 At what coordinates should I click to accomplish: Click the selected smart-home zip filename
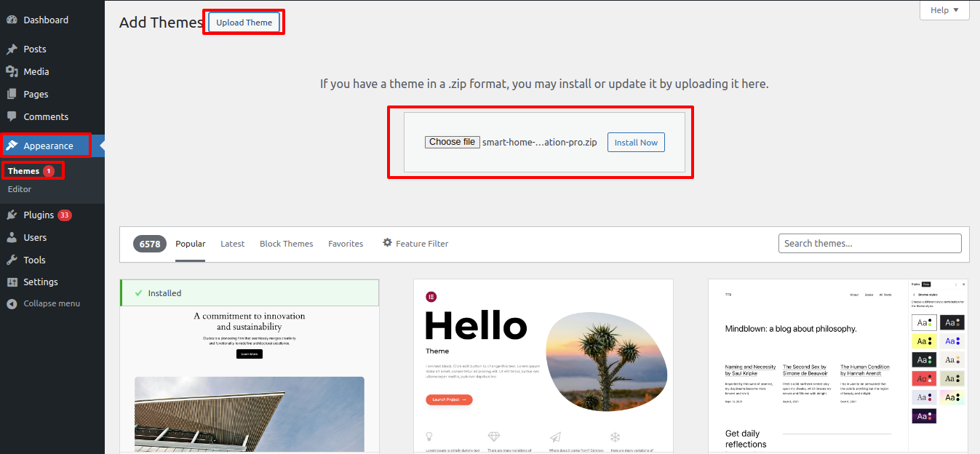click(x=540, y=143)
